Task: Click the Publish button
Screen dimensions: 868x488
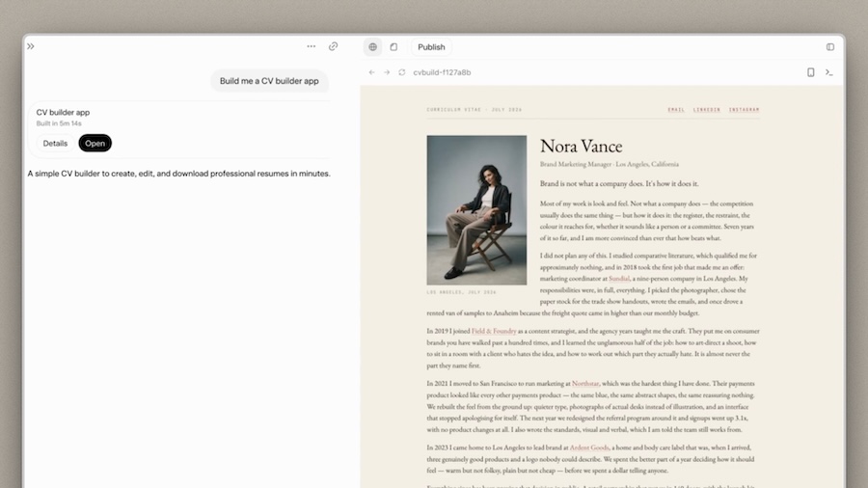Action: pyautogui.click(x=431, y=47)
